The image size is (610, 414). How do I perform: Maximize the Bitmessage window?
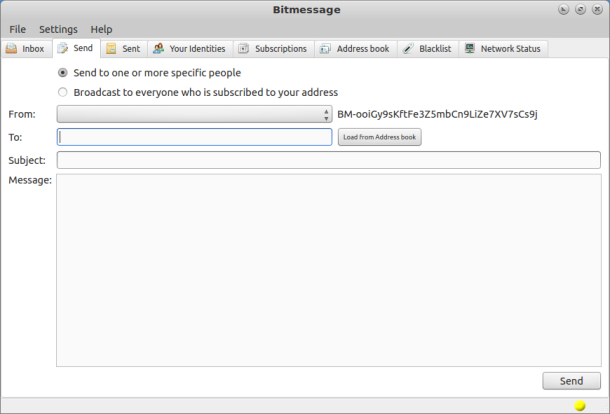pos(580,9)
